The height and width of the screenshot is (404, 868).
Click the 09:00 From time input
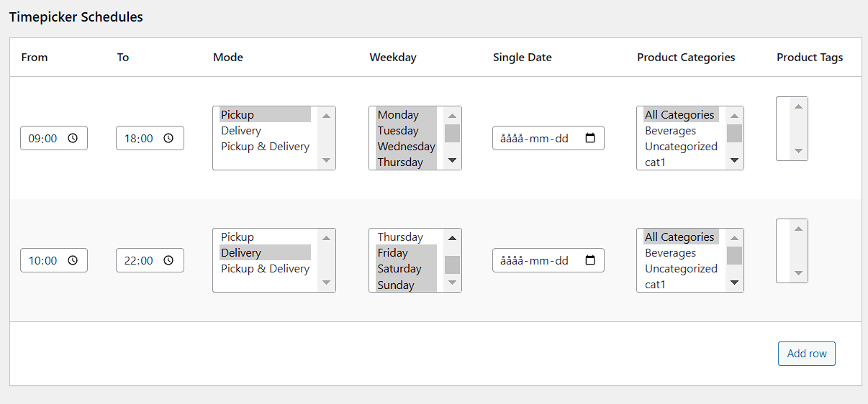tap(42, 139)
